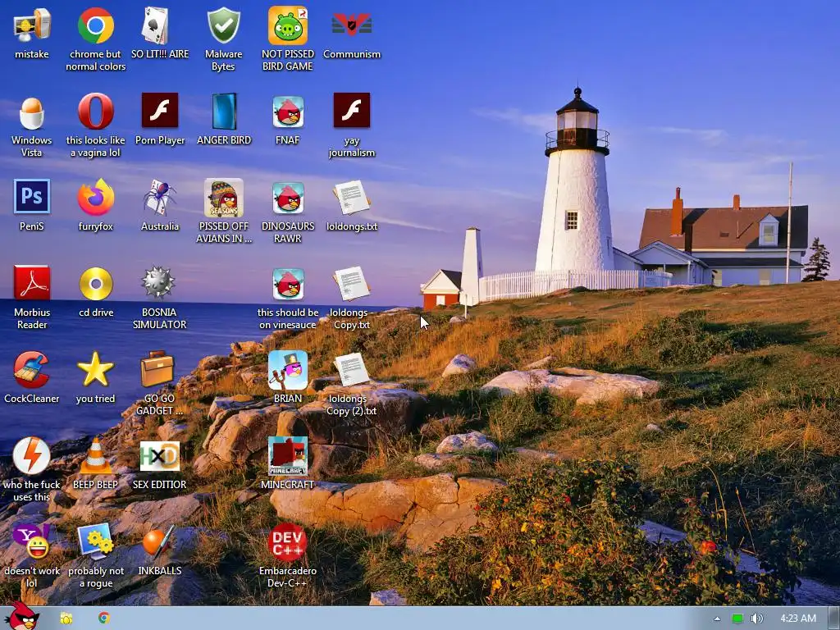The height and width of the screenshot is (630, 840).
Task: Select the 'yay journalism' Flash icon
Action: click(x=351, y=111)
